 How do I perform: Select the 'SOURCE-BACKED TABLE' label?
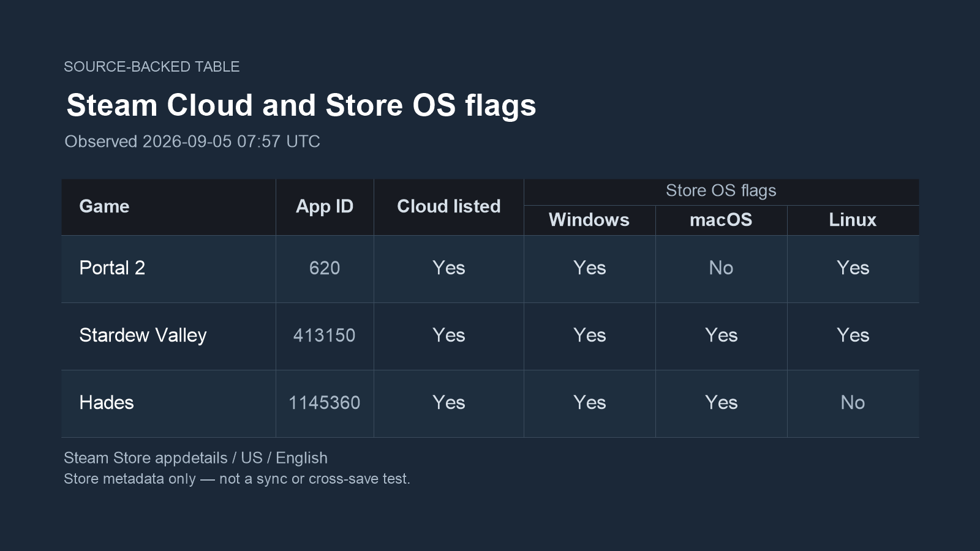coord(152,67)
